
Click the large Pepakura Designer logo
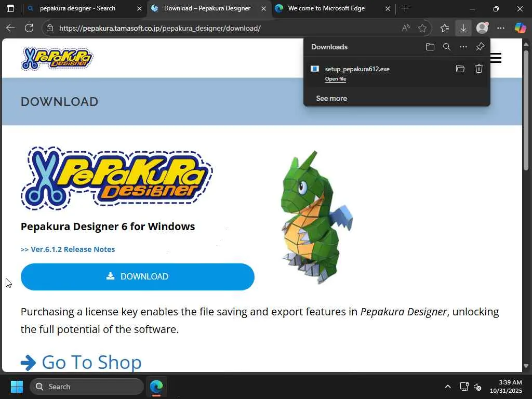pyautogui.click(x=117, y=179)
